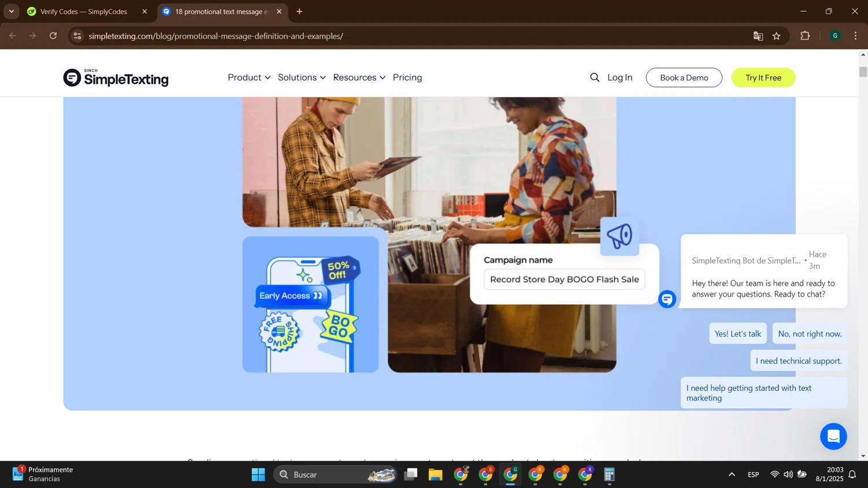This screenshot has width=868, height=488.
Task: Select the 18 promotional text message tab
Action: pyautogui.click(x=223, y=12)
